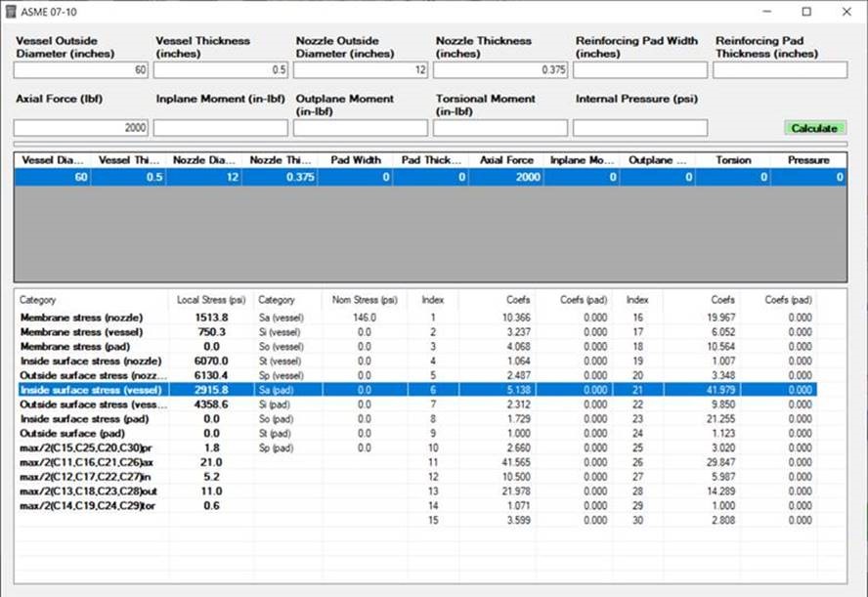Maximize the ASME 07-10 window

click(806, 12)
